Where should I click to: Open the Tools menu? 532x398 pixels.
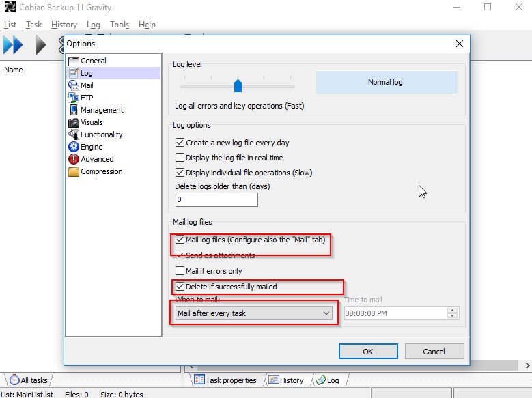[x=120, y=25]
